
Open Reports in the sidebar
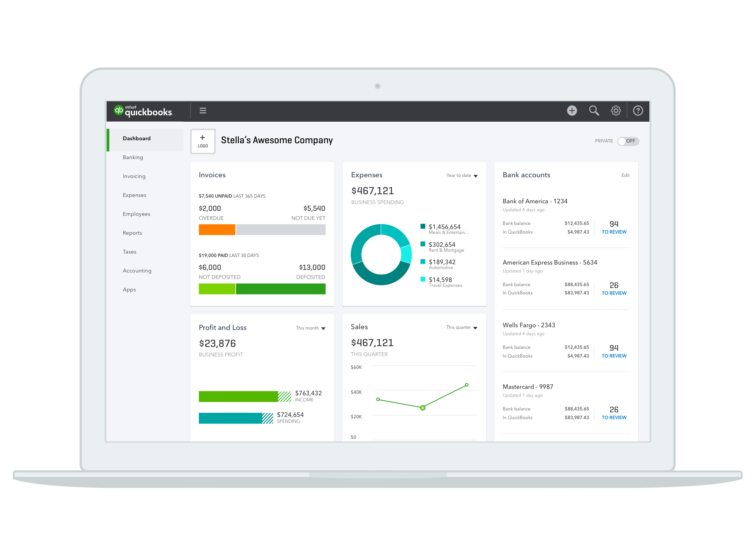click(x=132, y=233)
